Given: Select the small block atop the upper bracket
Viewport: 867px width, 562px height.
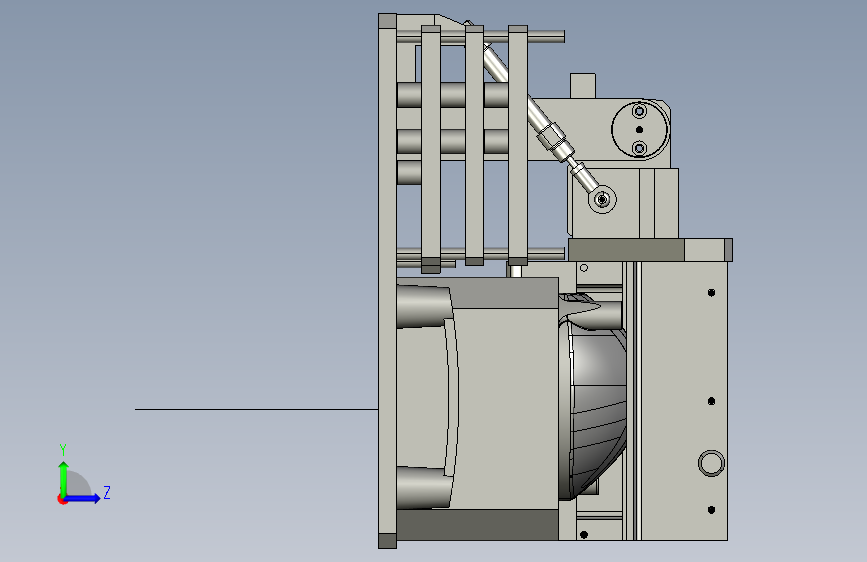Looking at the screenshot, I should click(583, 86).
